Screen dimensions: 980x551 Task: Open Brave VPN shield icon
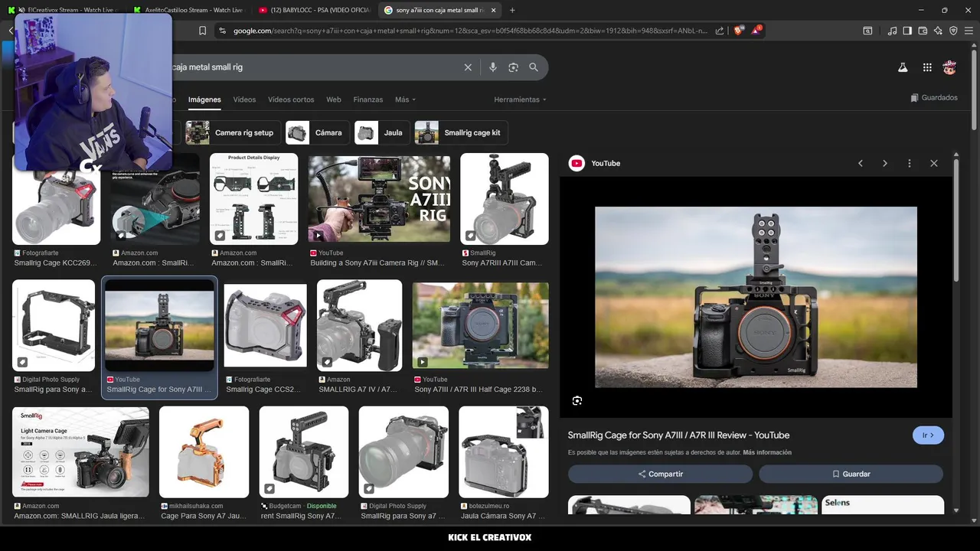[953, 31]
